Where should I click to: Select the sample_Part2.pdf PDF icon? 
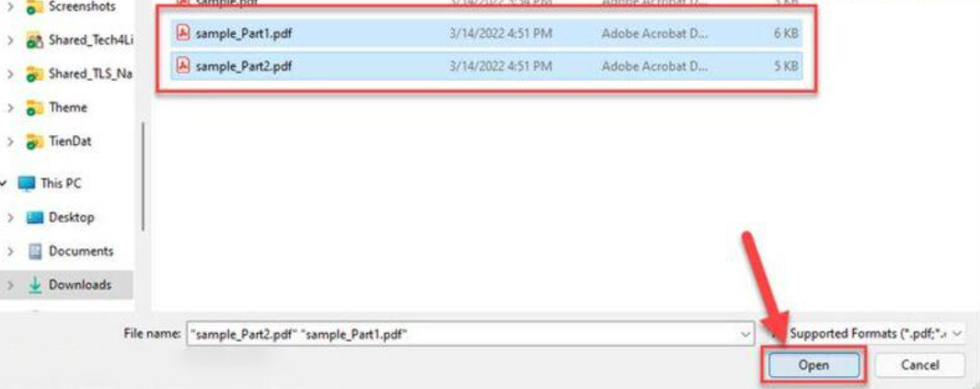[x=183, y=65]
